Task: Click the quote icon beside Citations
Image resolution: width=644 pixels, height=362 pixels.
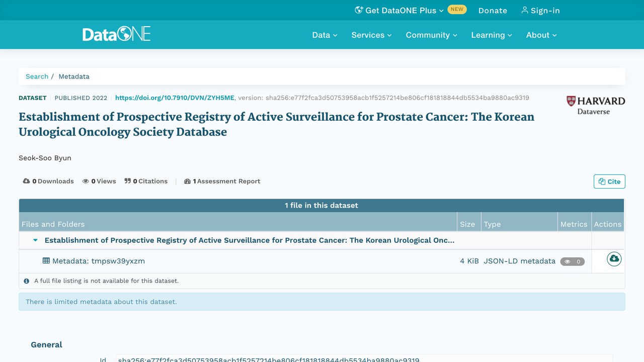Action: (x=128, y=181)
